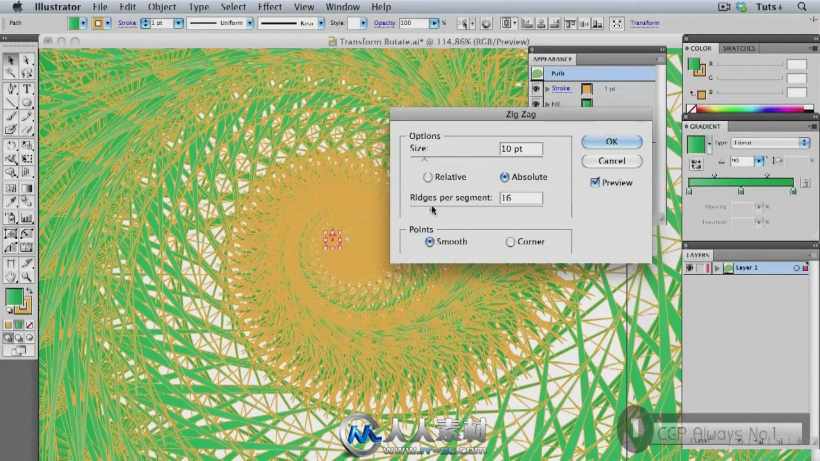The image size is (820, 461).
Task: Open the Window menu
Action: coord(343,7)
